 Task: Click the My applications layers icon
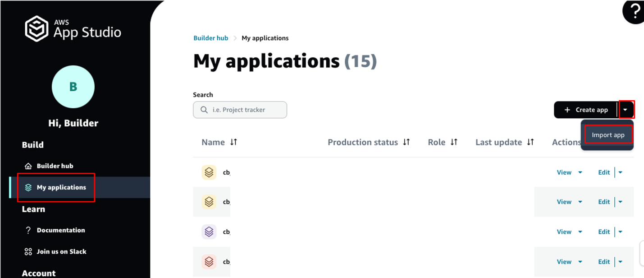point(28,187)
